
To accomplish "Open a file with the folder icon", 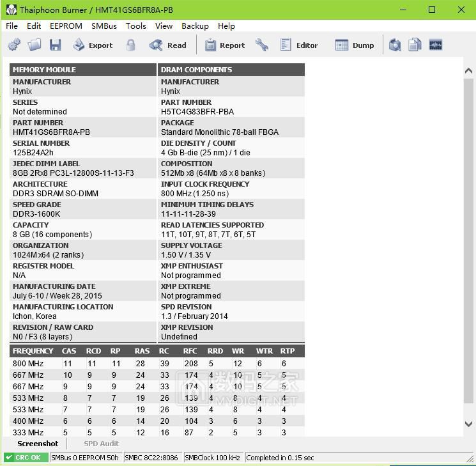I will pyautogui.click(x=35, y=45).
